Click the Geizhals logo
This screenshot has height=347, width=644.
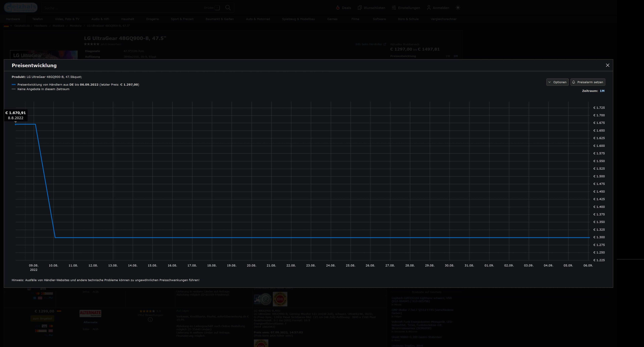(x=20, y=8)
